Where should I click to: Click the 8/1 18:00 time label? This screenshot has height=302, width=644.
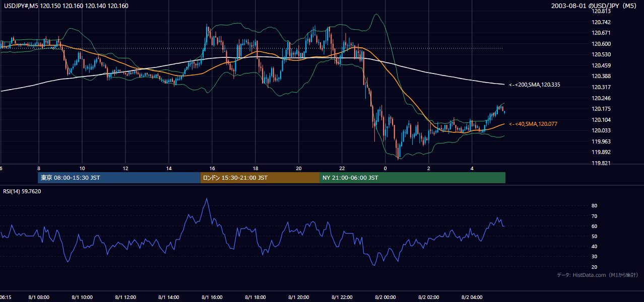255,297
